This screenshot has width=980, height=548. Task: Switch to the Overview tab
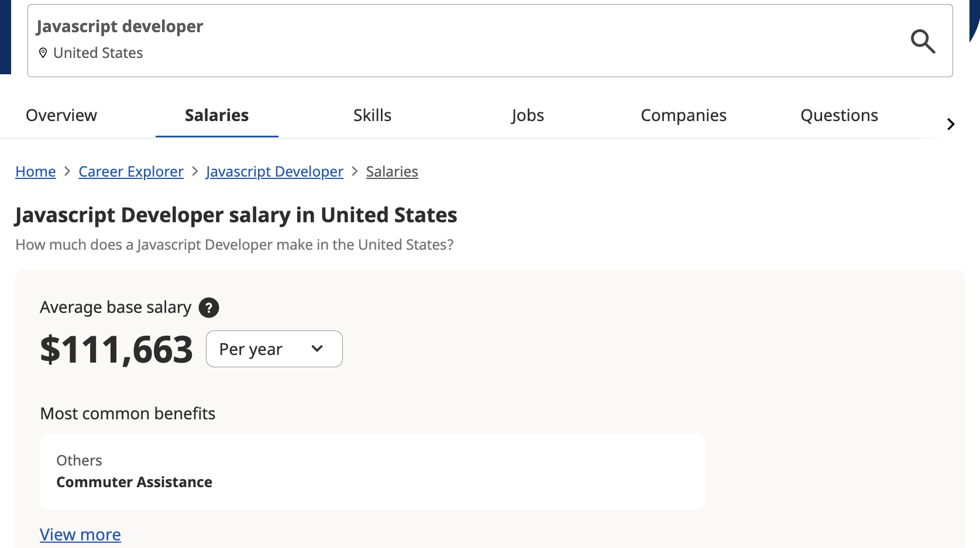(61, 116)
